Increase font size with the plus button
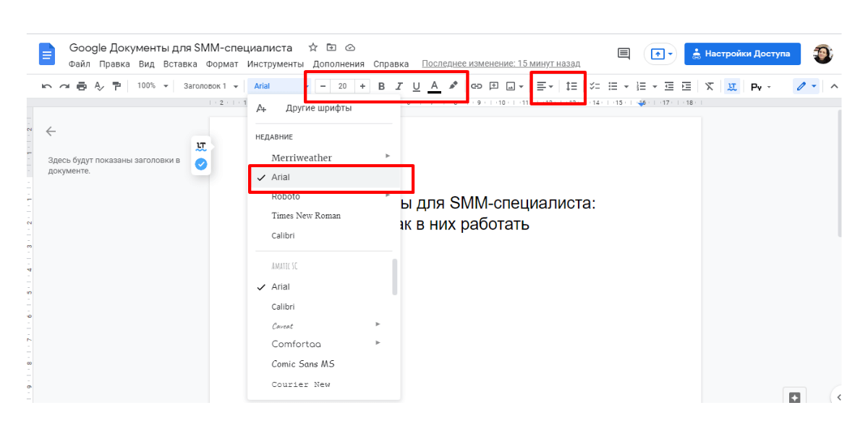Image resolution: width=868 pixels, height=434 pixels. [x=362, y=86]
